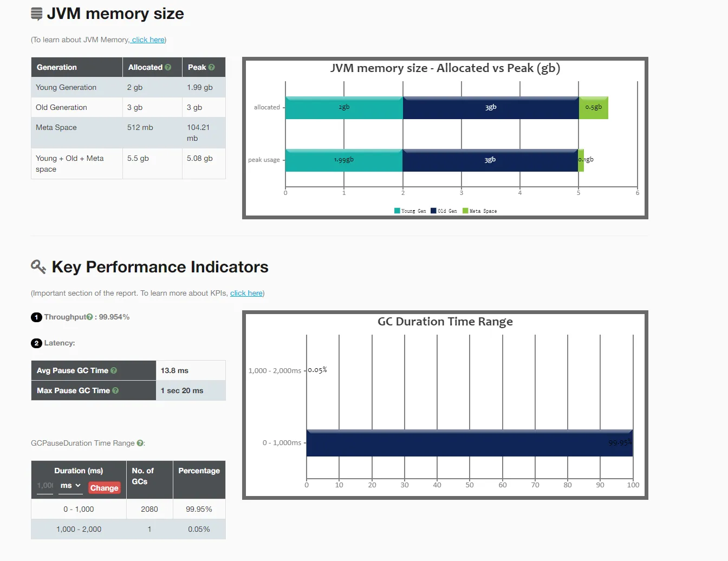The width and height of the screenshot is (728, 561).
Task: Select the Old Generation row label
Action: coord(61,107)
